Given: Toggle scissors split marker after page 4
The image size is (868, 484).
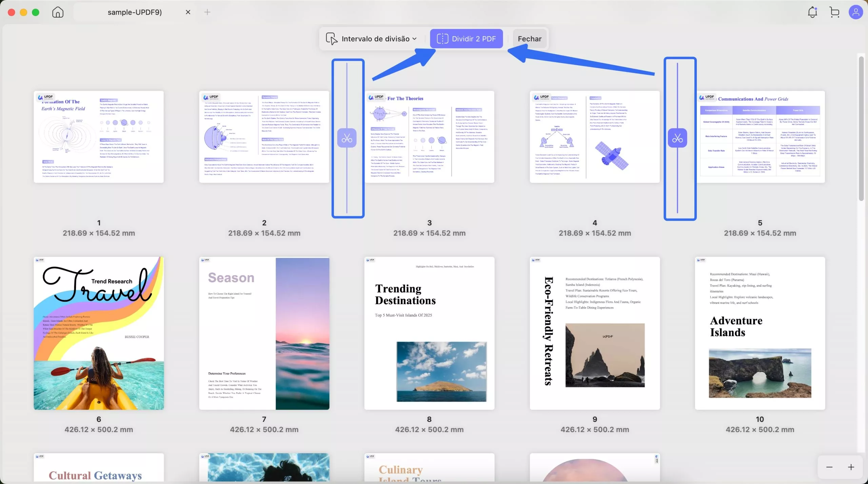Looking at the screenshot, I should coord(677,138).
